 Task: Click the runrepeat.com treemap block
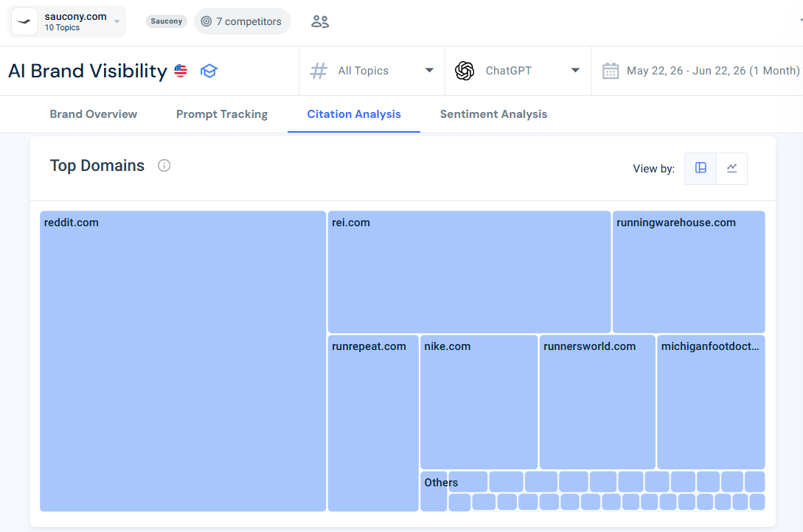point(373,423)
